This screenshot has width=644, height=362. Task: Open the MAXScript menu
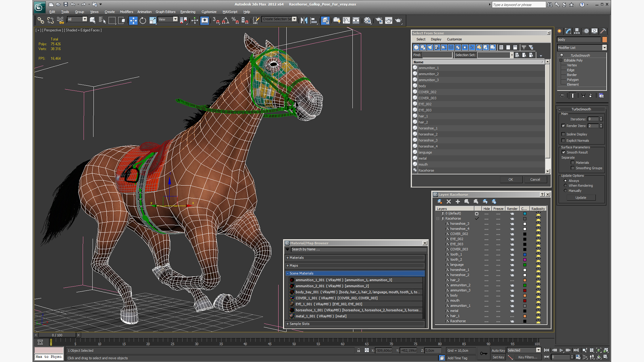230,12
